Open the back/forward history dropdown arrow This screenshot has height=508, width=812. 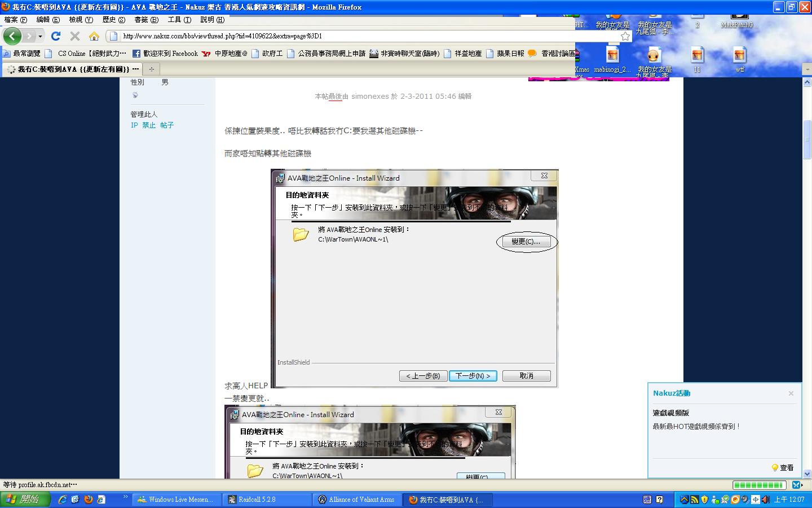pyautogui.click(x=40, y=36)
